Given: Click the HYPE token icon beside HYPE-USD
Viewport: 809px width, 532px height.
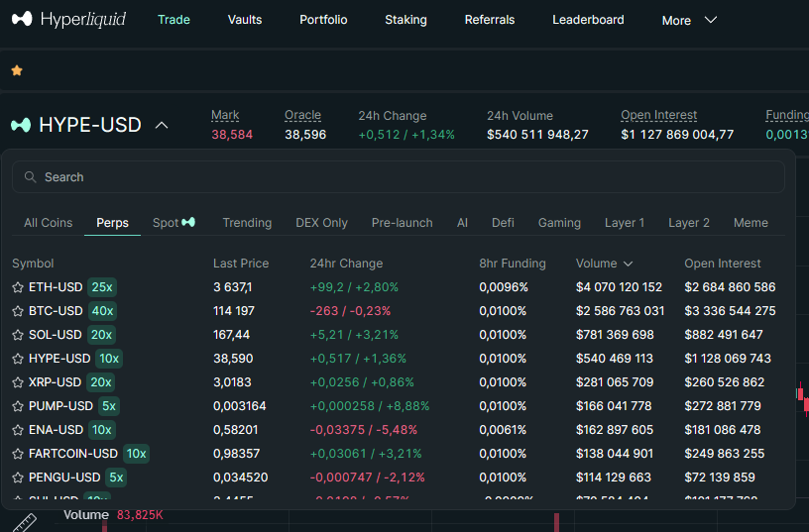Looking at the screenshot, I should tap(21, 125).
